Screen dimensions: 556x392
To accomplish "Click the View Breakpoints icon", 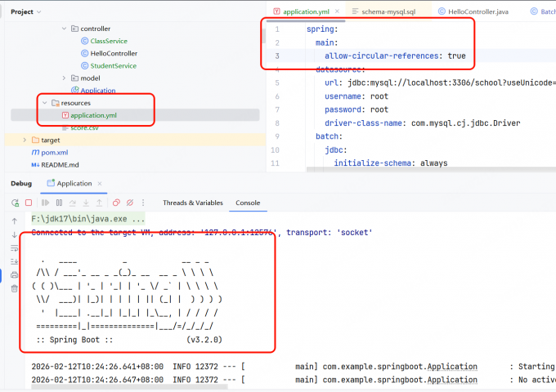I will pyautogui.click(x=117, y=203).
